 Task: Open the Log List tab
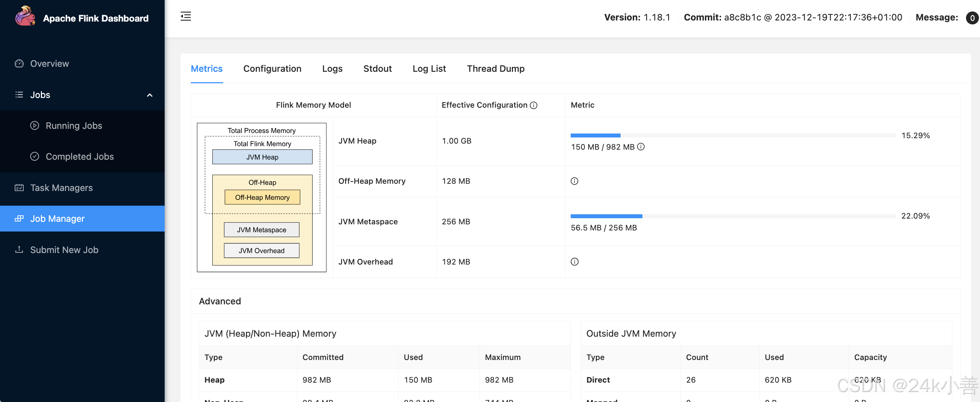[429, 69]
